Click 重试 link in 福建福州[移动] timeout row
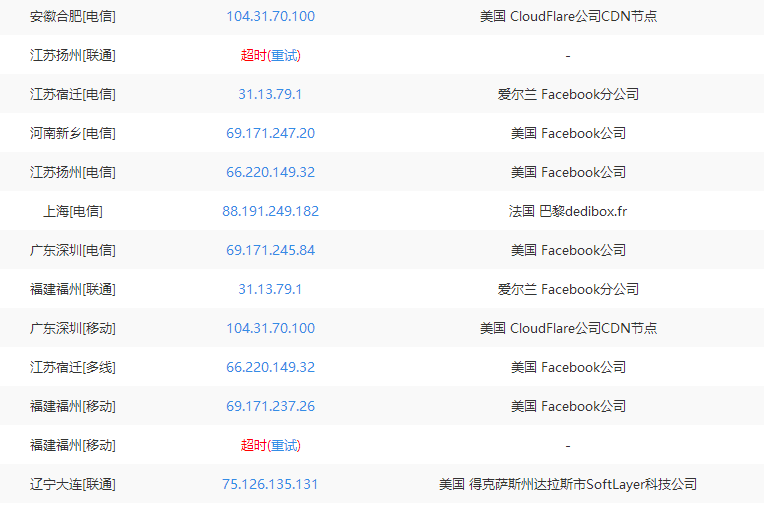The image size is (764, 507). point(285,445)
